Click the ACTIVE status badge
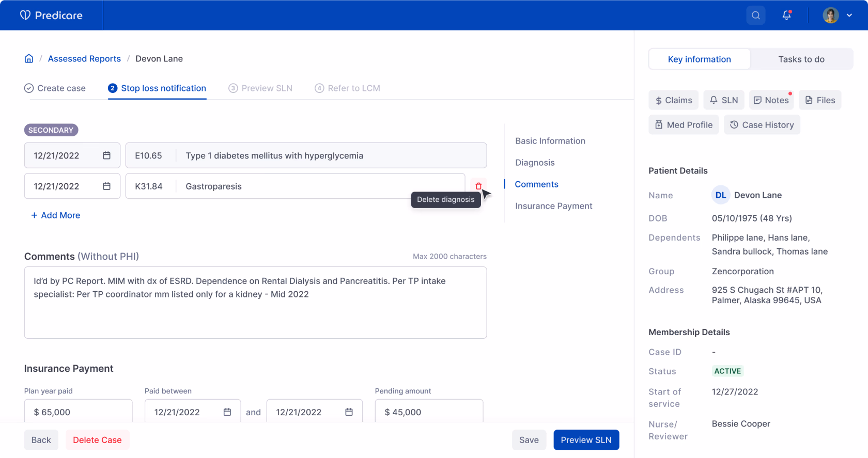 727,371
